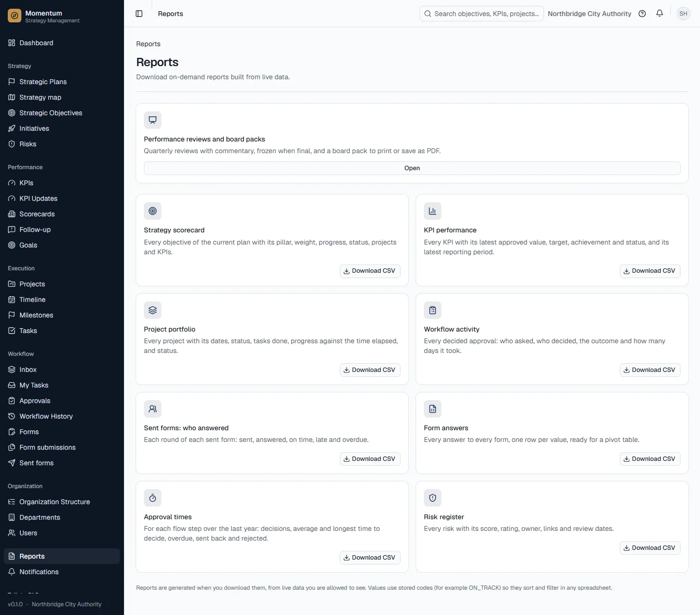Viewport: 700px width, 615px height.
Task: Download the Workflow activity CSV
Action: 650,370
